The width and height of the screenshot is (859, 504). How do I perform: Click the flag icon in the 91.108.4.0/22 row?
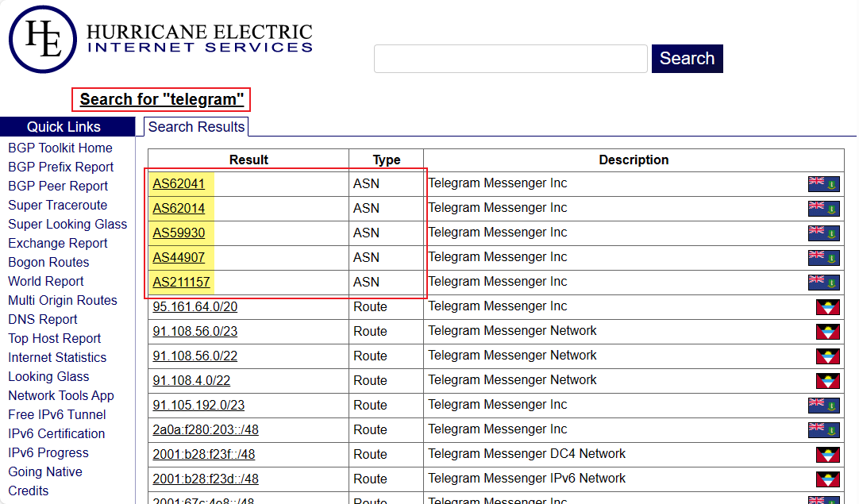coord(827,381)
